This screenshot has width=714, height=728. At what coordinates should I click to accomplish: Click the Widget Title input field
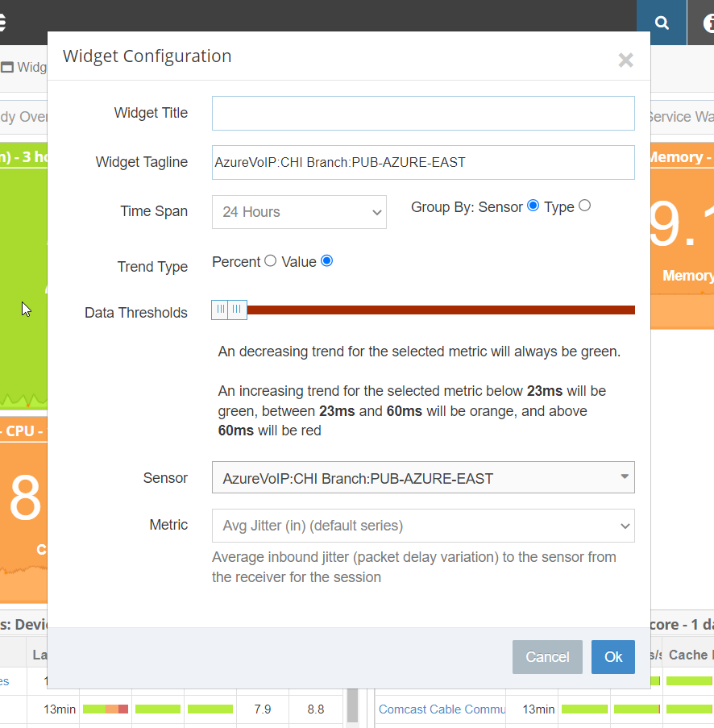423,113
